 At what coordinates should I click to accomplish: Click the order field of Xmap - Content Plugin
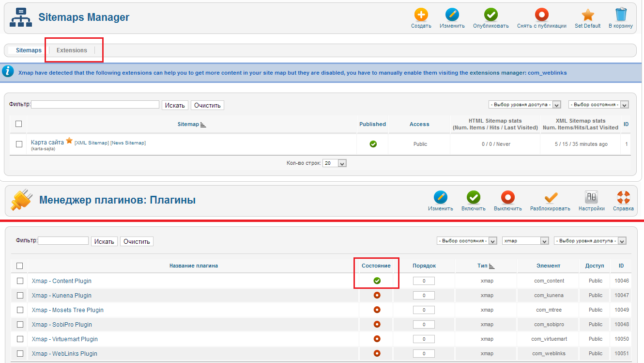(424, 281)
